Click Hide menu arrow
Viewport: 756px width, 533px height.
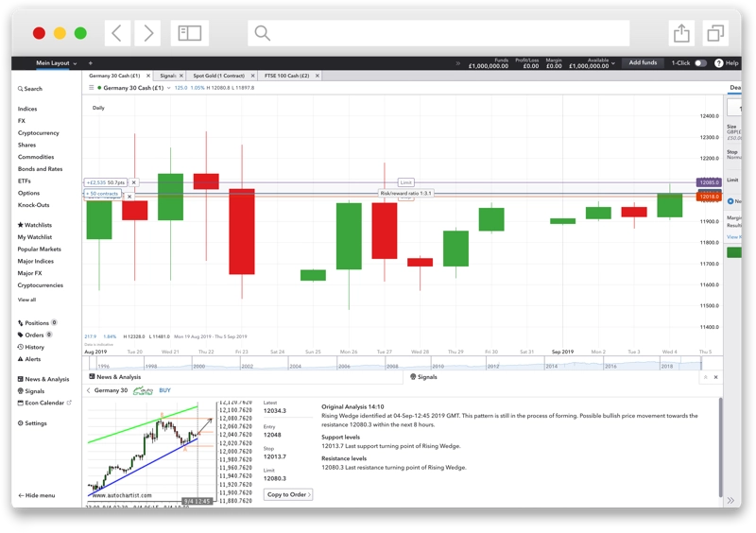click(37, 496)
